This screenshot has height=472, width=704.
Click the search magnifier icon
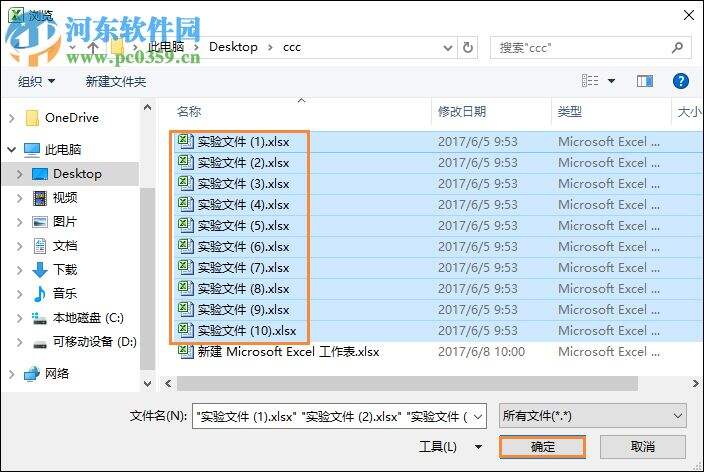point(677,47)
